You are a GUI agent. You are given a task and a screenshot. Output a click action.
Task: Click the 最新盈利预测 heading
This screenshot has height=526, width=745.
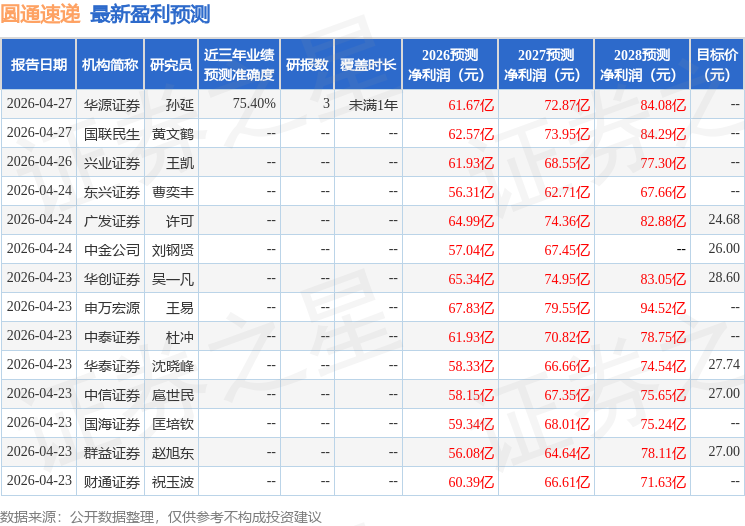coord(150,14)
